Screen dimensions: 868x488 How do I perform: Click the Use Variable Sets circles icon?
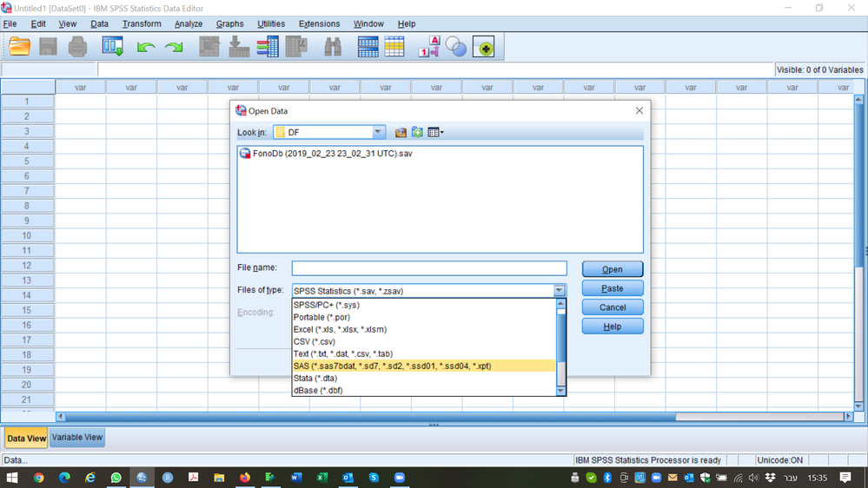point(456,47)
